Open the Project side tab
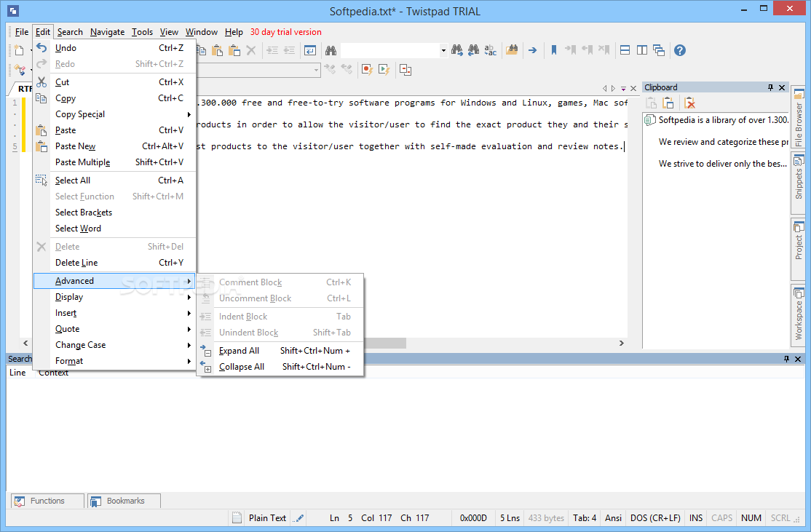Screen dimensions: 811x532 pos(799,248)
